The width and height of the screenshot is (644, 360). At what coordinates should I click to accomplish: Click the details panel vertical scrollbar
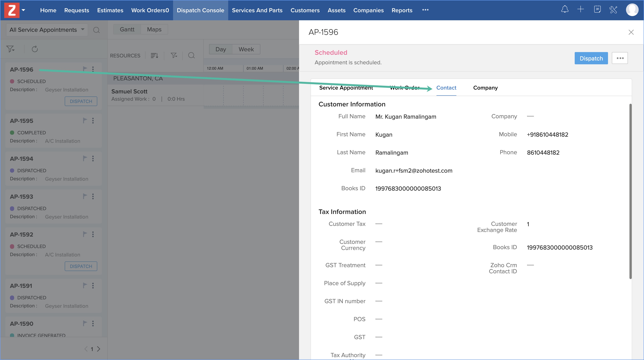[x=630, y=191]
